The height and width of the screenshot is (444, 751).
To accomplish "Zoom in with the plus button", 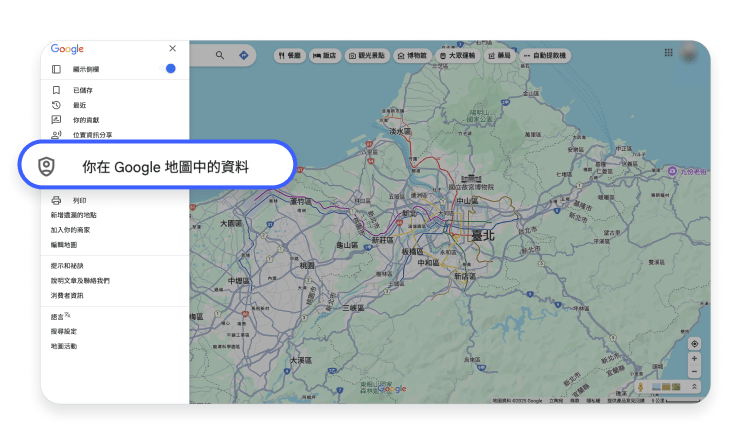I will point(694,359).
